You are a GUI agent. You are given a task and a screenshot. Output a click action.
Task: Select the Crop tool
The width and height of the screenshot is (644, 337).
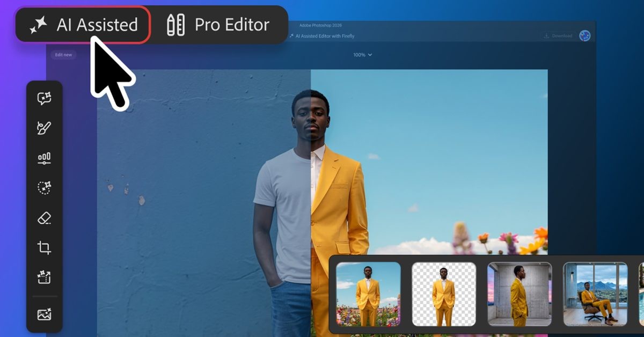pyautogui.click(x=44, y=247)
